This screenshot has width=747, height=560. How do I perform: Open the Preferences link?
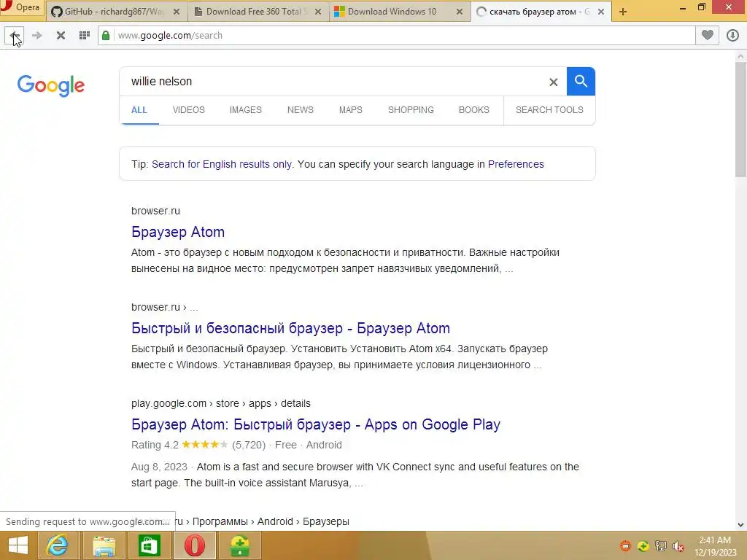(x=516, y=164)
